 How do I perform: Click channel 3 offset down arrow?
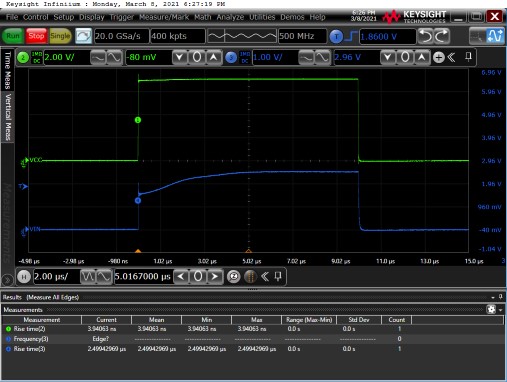(388, 58)
